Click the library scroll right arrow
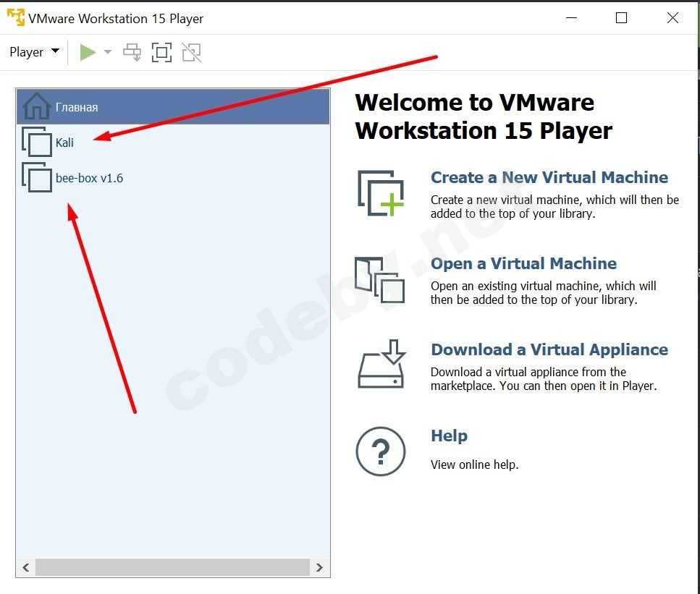This screenshot has height=594, width=700. pyautogui.click(x=319, y=567)
